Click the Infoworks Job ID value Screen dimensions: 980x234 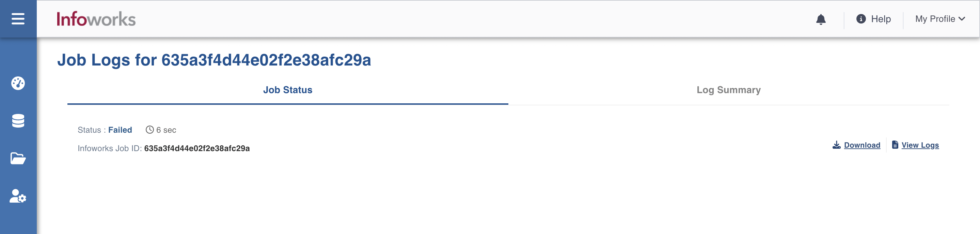pyautogui.click(x=197, y=148)
